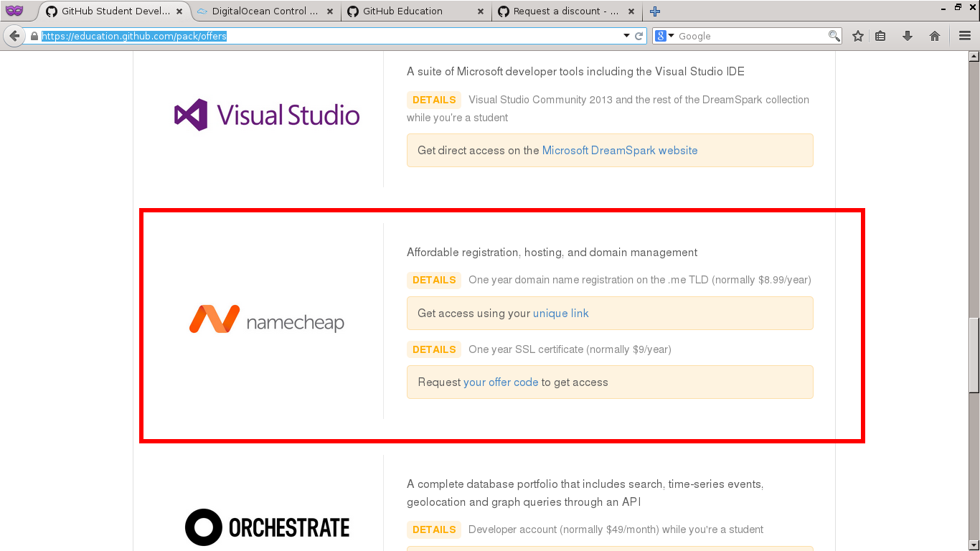Click Namecheap's unique link
This screenshot has width=980, height=551.
point(560,314)
